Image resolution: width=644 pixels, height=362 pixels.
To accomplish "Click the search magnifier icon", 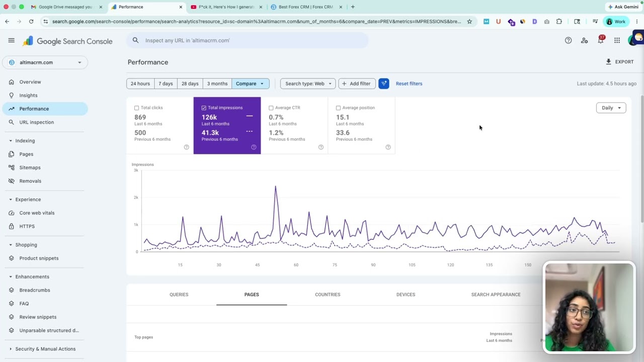I will (135, 40).
